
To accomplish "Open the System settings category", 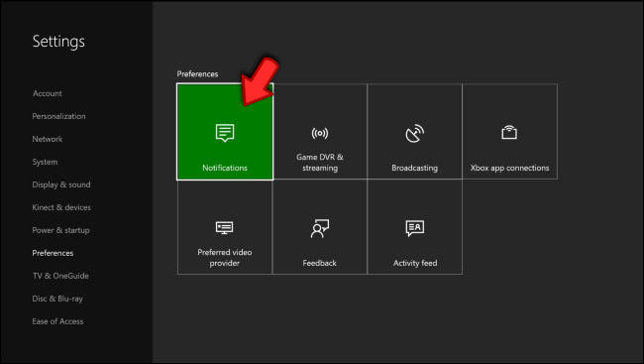I will 45,162.
